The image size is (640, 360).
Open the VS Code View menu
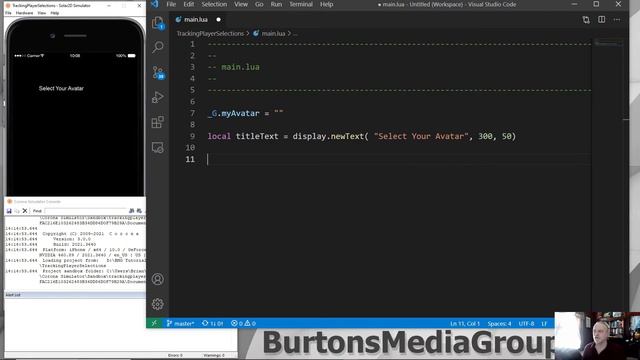coord(241,4)
